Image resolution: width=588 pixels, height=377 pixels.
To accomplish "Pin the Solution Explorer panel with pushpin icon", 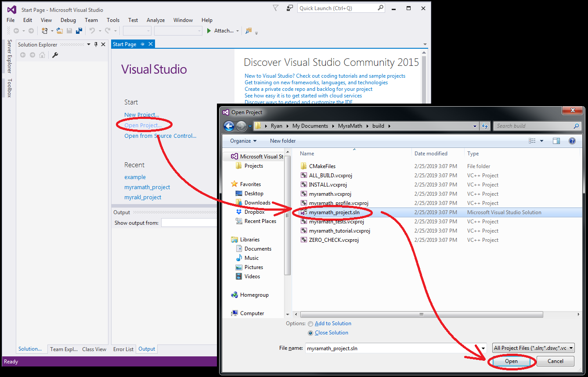I will click(x=96, y=44).
